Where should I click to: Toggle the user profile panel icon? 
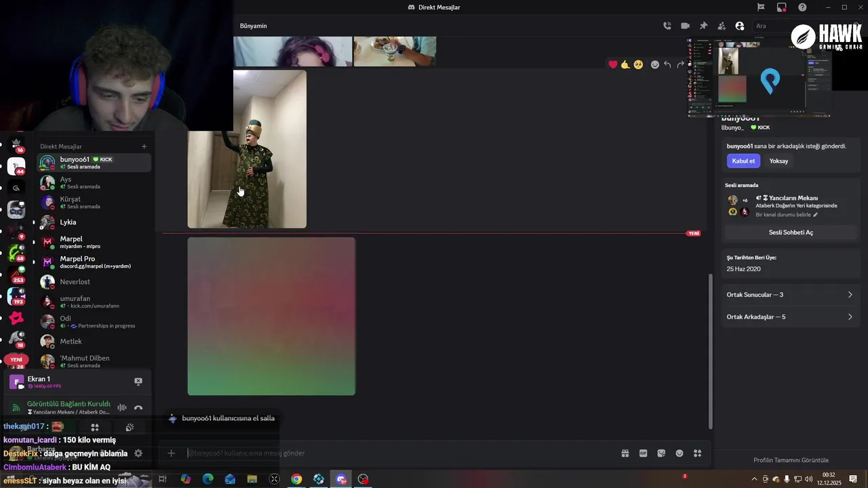pyautogui.click(x=740, y=26)
